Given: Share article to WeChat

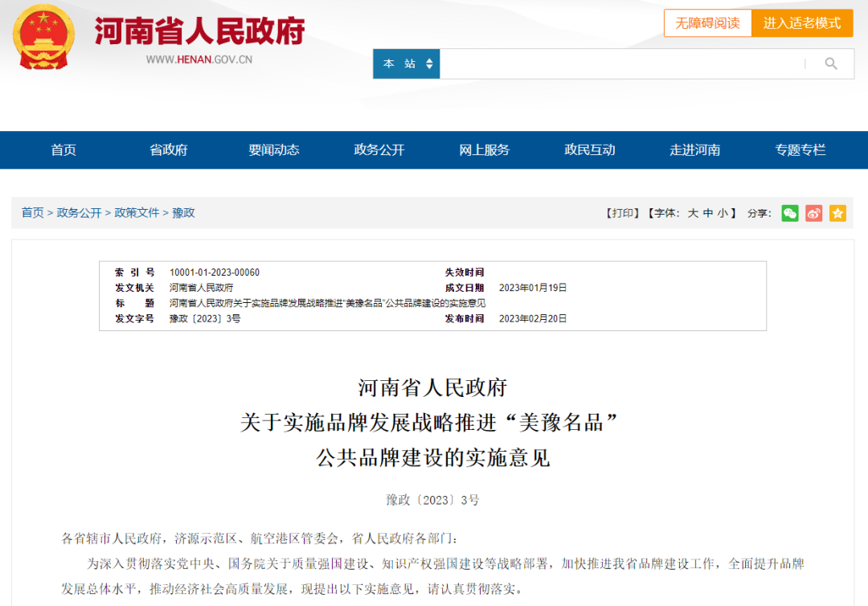Looking at the screenshot, I should [790, 213].
